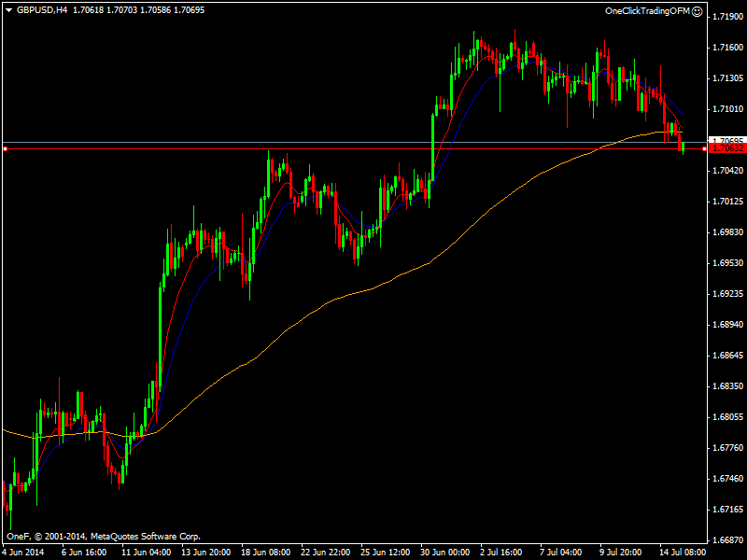747x560 pixels.
Task: Click the 1.69530 price scale label
Action: (x=727, y=263)
